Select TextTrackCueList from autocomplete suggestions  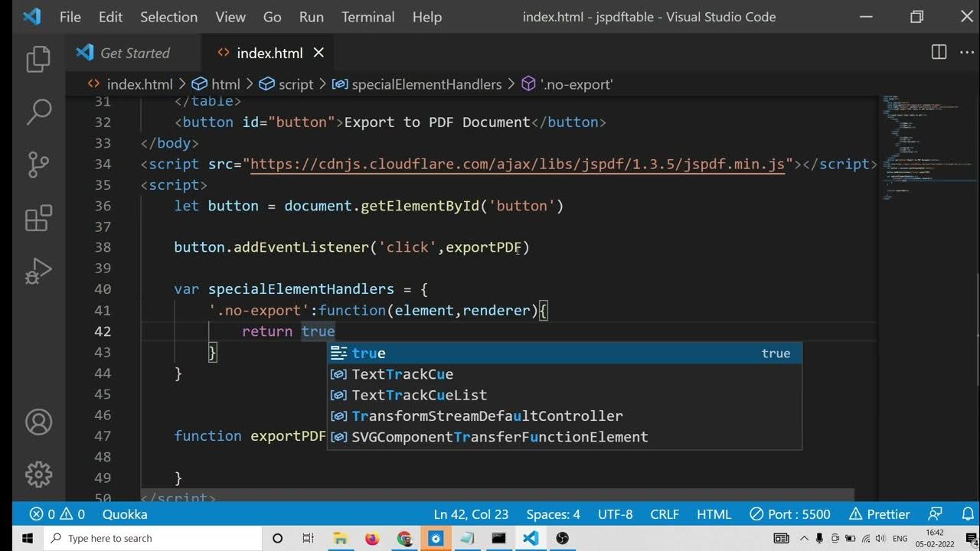pos(419,395)
